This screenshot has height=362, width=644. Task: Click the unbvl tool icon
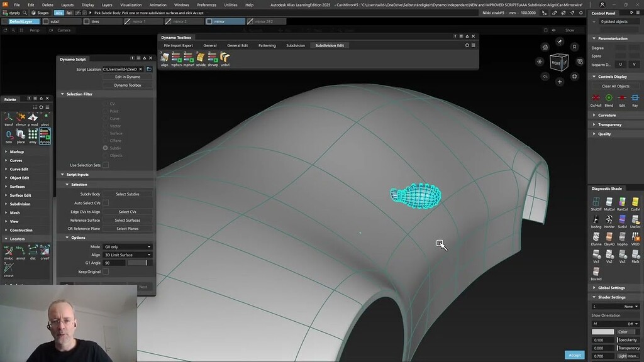pyautogui.click(x=225, y=57)
